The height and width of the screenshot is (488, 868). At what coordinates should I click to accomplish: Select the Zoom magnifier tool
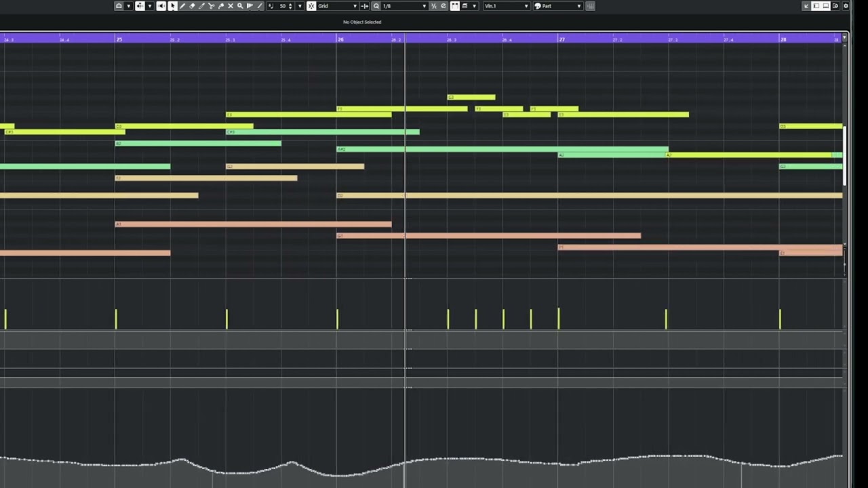pos(240,5)
